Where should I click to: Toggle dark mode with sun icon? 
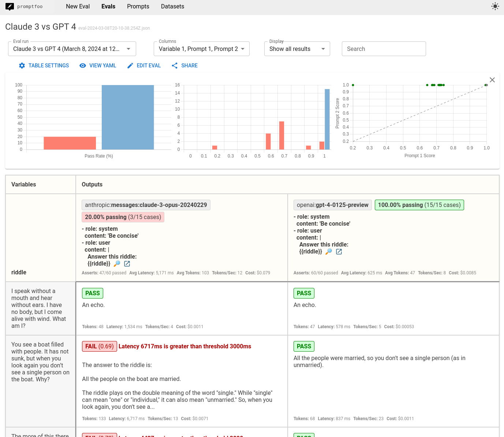[x=495, y=6]
